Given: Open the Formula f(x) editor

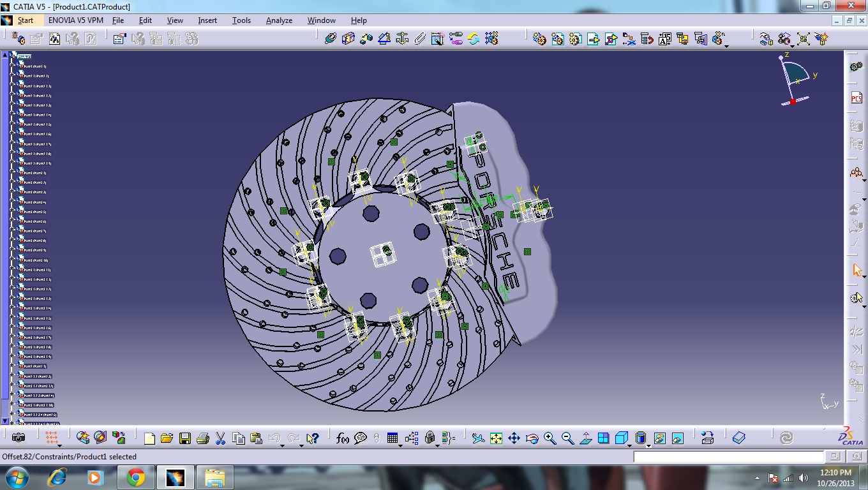Looking at the screenshot, I should pos(343,438).
